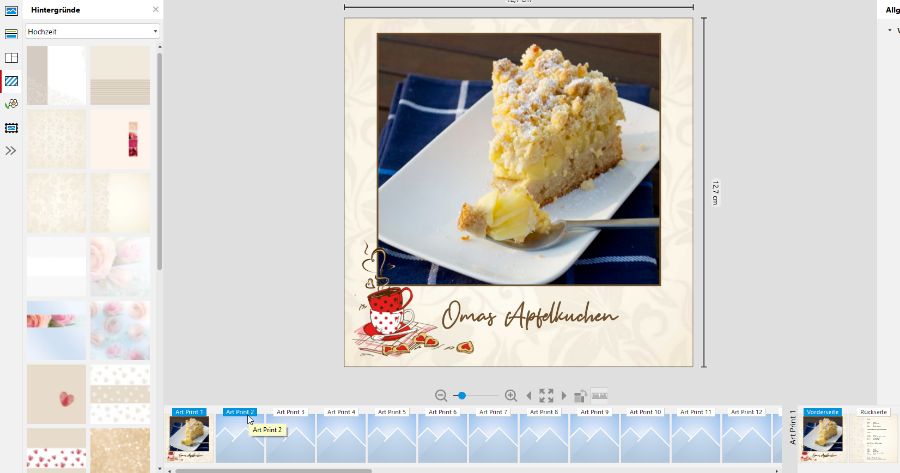Open the Cliparts sidebar panel icon
Viewport: 900px width, 473px height.
click(x=11, y=104)
